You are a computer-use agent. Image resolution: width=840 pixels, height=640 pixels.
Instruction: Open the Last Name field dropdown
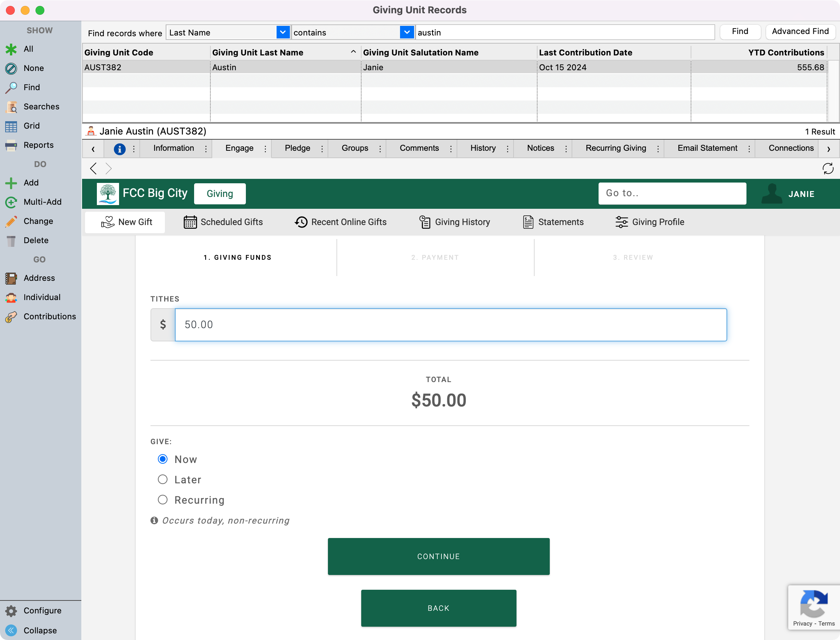[x=282, y=33]
